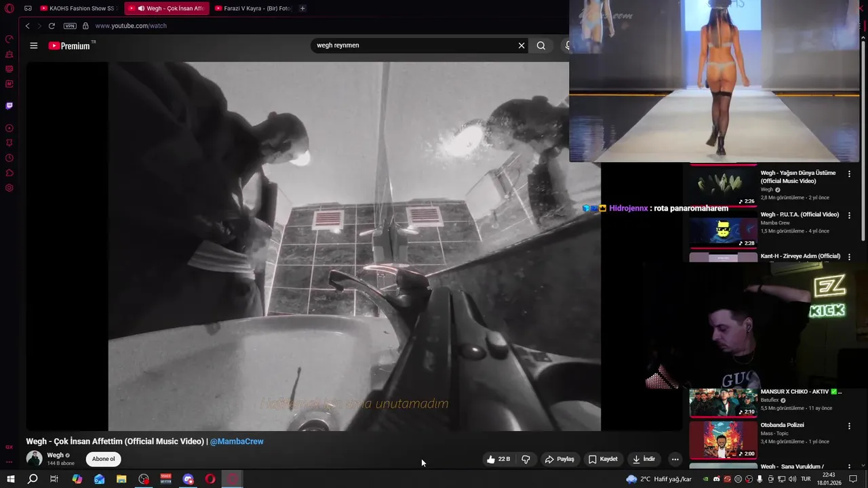Click the youtube.com/watch address bar
Screen dimensions: 868x488
tap(131, 26)
